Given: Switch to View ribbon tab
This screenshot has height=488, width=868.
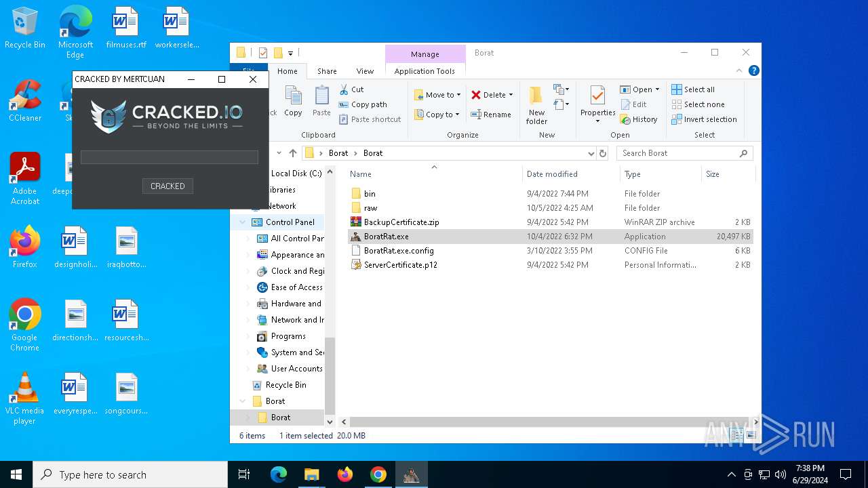Looking at the screenshot, I should [365, 71].
